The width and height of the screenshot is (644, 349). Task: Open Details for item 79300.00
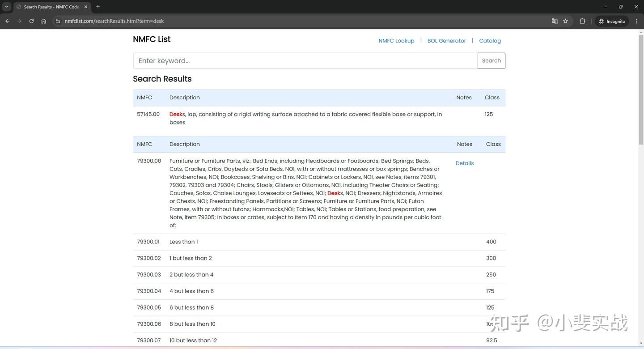click(465, 163)
